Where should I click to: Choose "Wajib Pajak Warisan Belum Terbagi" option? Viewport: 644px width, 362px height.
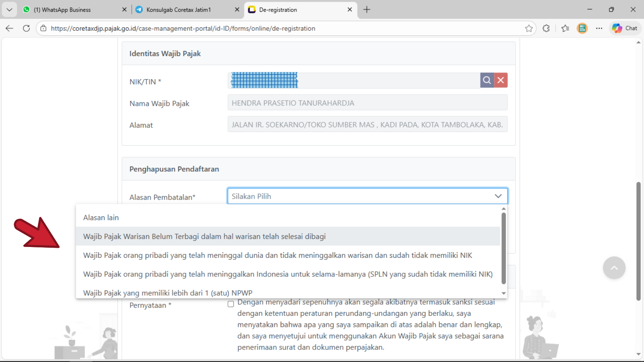204,237
